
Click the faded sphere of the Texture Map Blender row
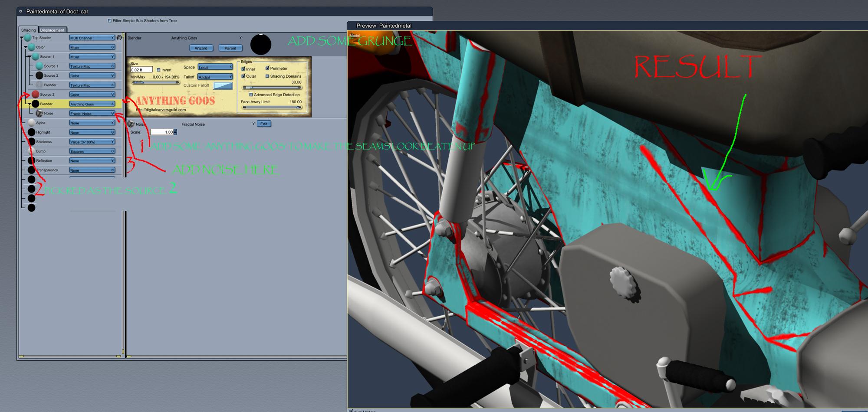[39, 85]
